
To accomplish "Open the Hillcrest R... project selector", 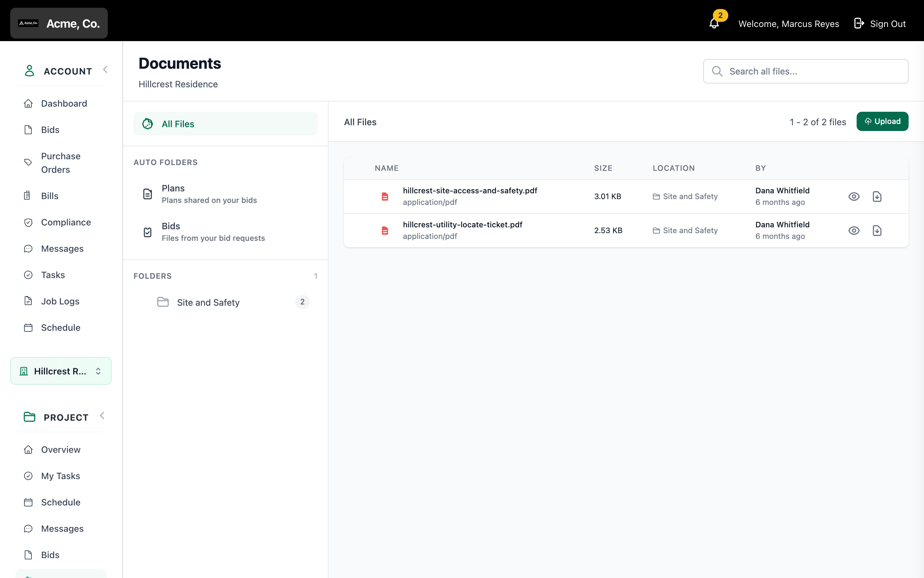I will [x=61, y=371].
